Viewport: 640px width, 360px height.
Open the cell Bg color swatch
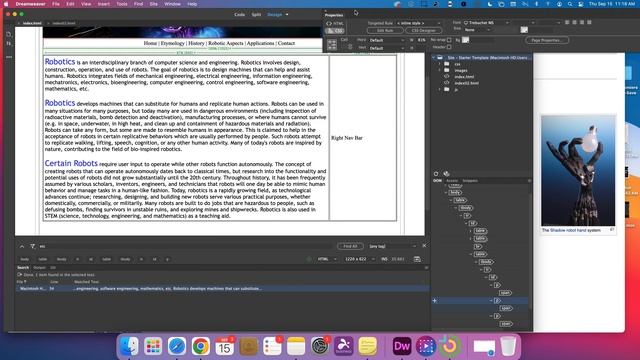click(x=465, y=40)
